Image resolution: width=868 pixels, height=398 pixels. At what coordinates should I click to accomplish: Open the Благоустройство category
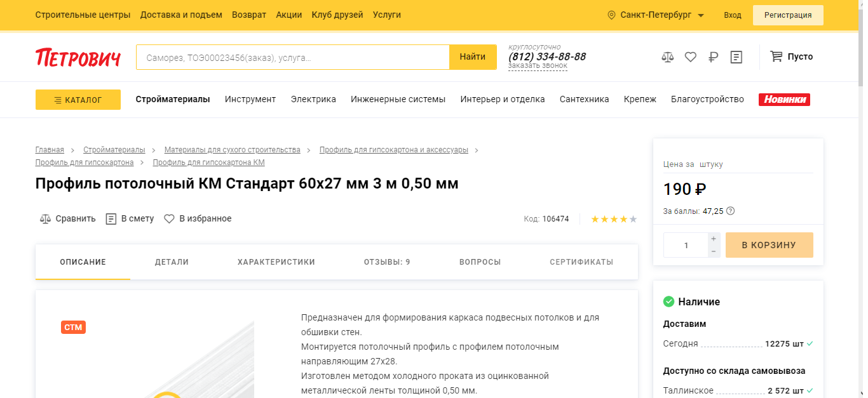tap(707, 99)
